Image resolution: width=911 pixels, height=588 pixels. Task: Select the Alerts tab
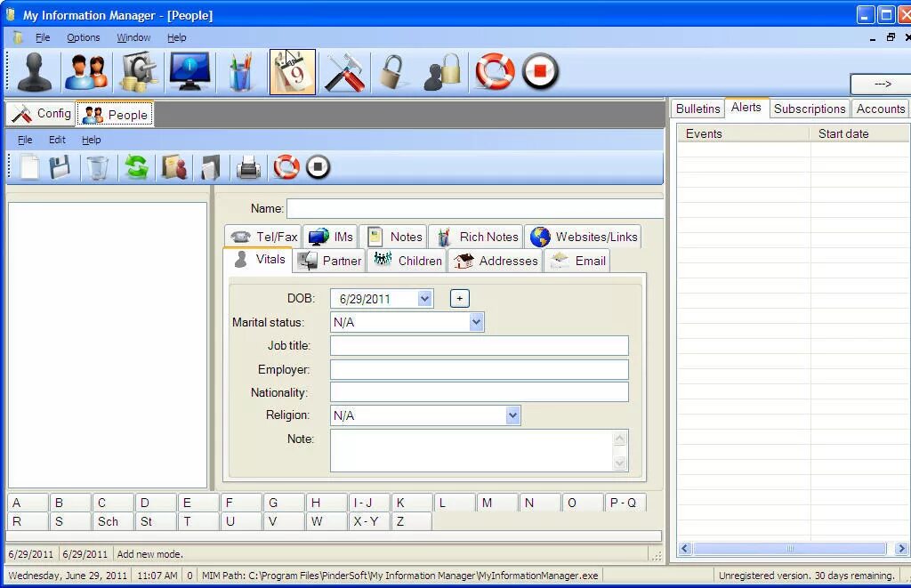pos(746,108)
